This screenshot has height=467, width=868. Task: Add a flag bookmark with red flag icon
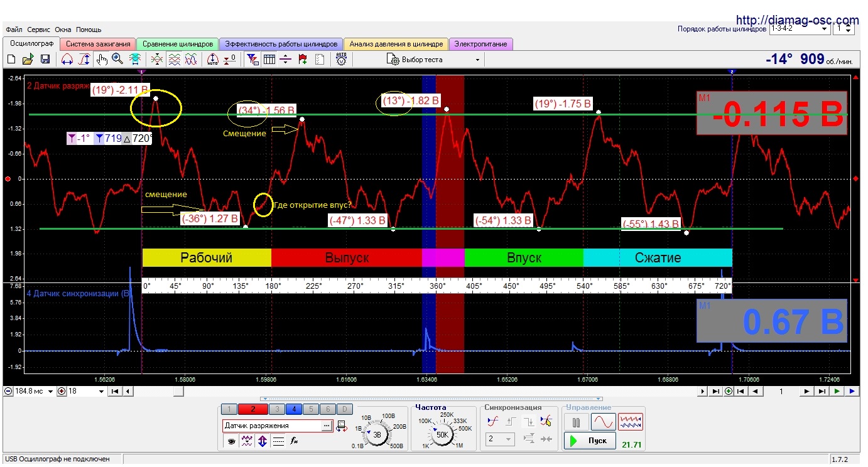303,60
